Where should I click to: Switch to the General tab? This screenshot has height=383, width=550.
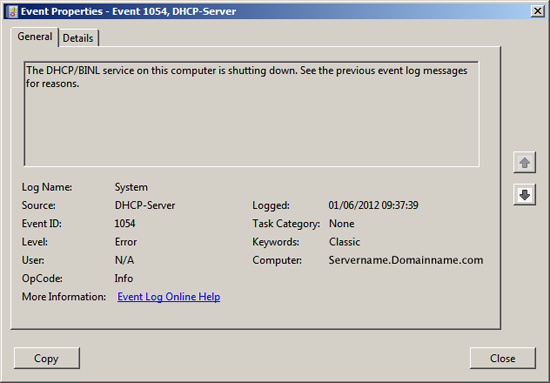pyautogui.click(x=34, y=36)
